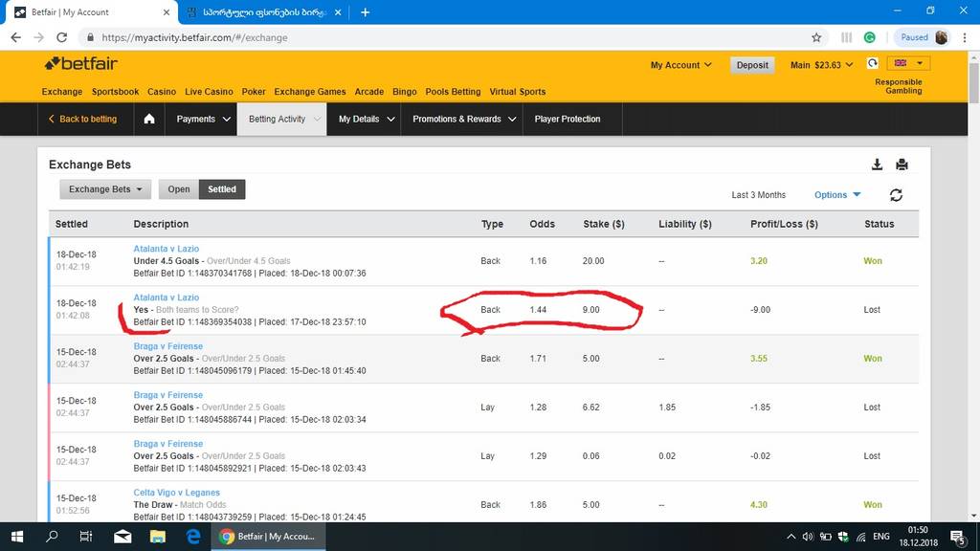This screenshot has width=980, height=551.
Task: Click the ENG language indicator
Action: click(x=881, y=537)
